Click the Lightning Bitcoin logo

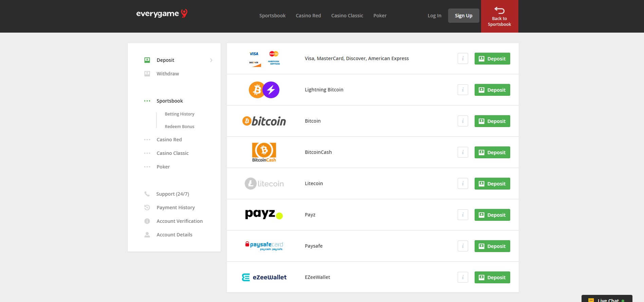coord(264,90)
